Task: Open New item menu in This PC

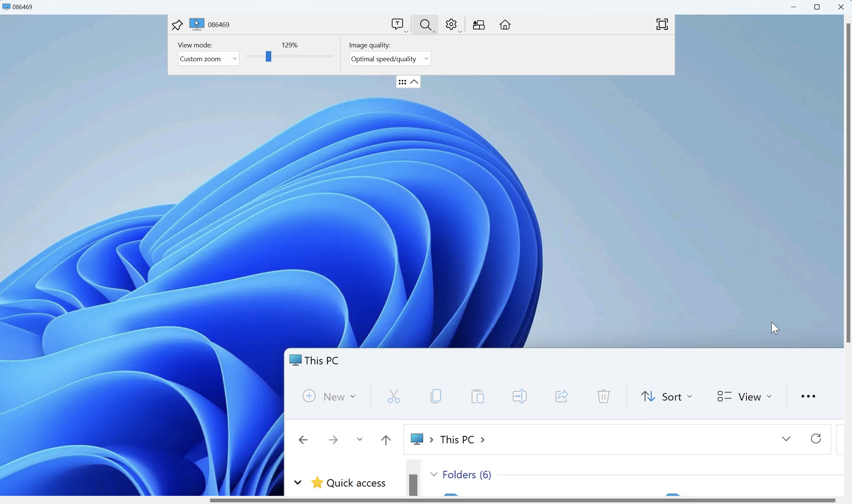Action: point(329,396)
